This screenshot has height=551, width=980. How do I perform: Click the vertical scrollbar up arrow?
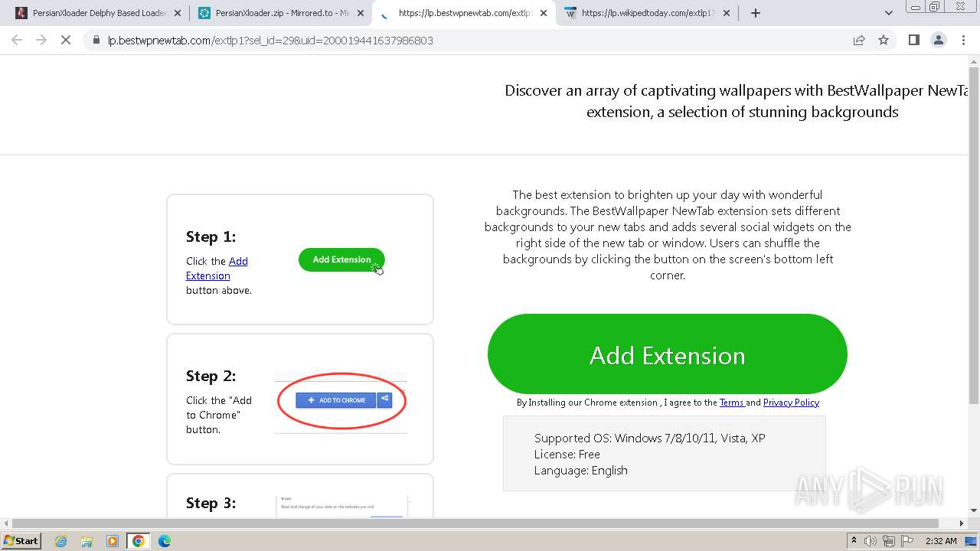click(973, 61)
